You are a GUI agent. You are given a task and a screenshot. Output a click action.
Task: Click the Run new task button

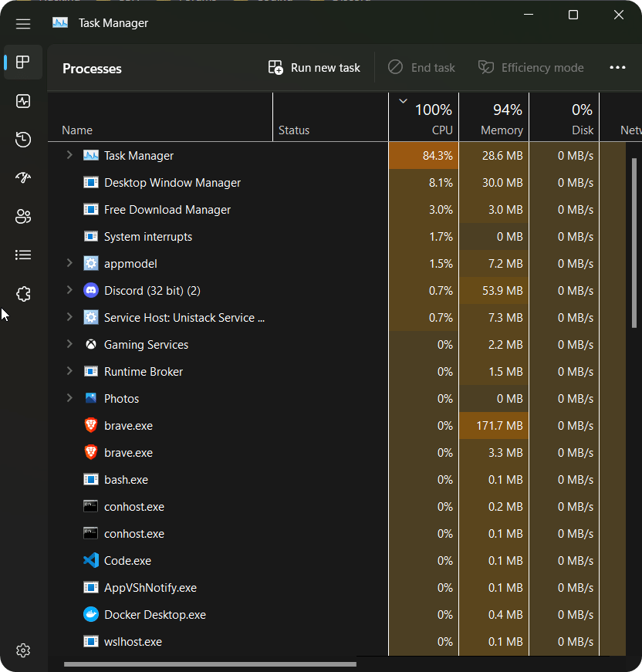[314, 68]
